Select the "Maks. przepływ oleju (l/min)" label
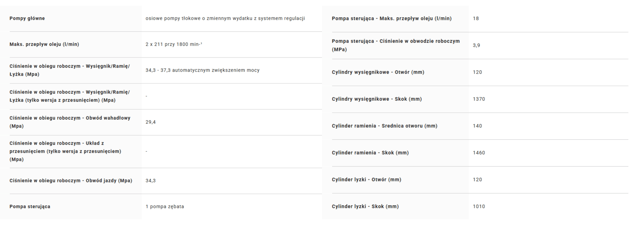644x225 pixels. coord(44,44)
